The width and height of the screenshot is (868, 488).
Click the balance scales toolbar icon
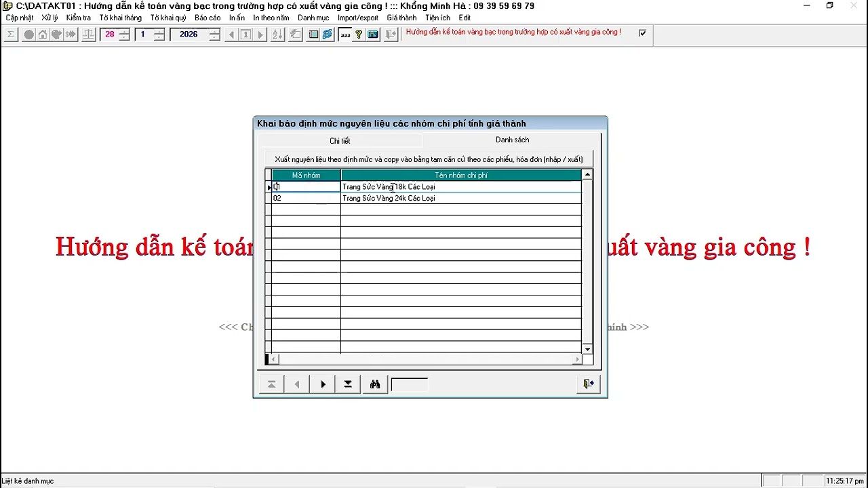tap(88, 34)
